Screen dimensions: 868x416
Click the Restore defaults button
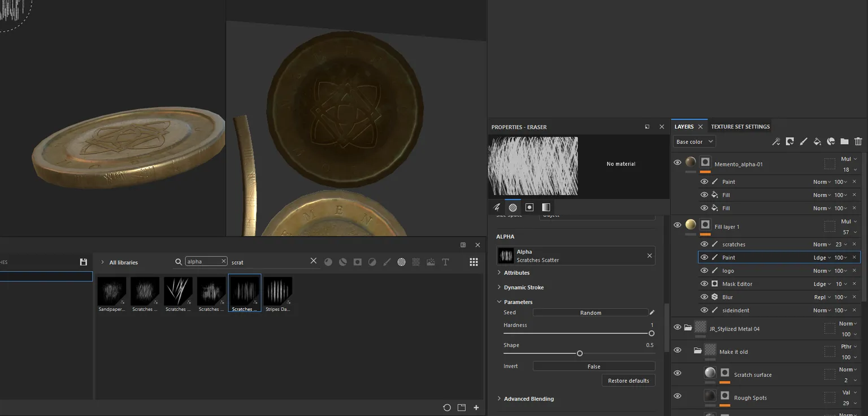point(628,380)
